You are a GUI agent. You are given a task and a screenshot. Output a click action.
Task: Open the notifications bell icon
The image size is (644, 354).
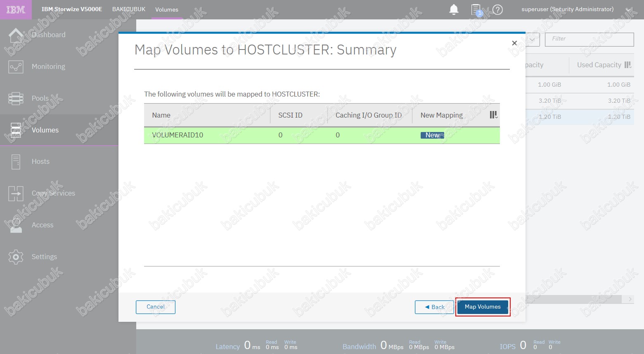tap(454, 9)
